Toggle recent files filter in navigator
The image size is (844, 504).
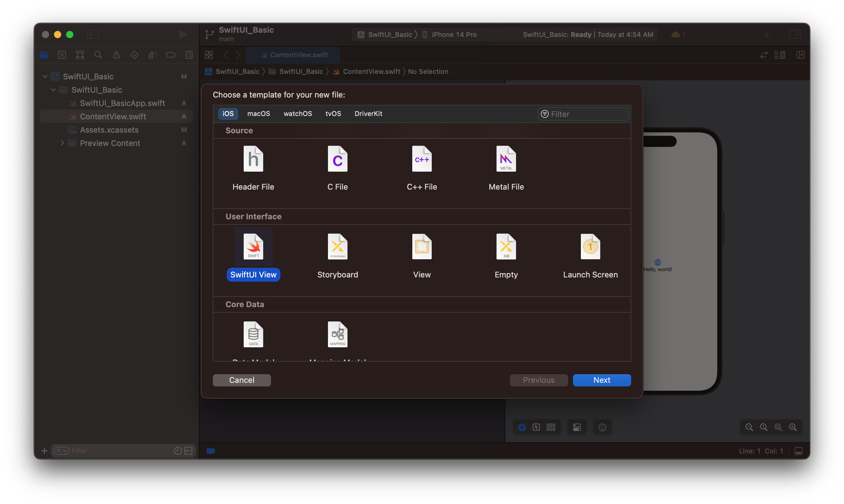tap(178, 450)
